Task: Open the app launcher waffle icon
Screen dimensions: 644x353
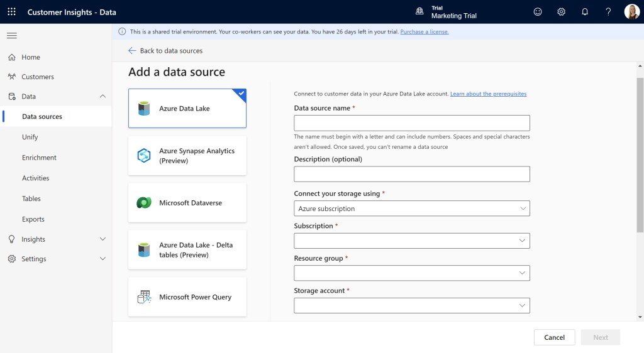Action: 11,12
